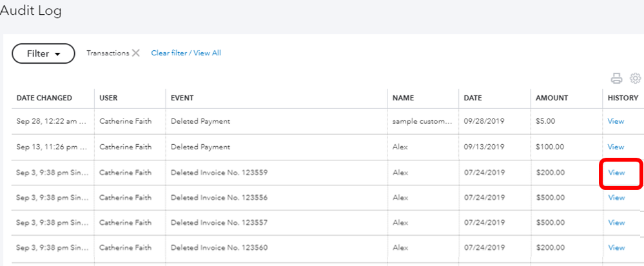Click the Event column header

[182, 98]
